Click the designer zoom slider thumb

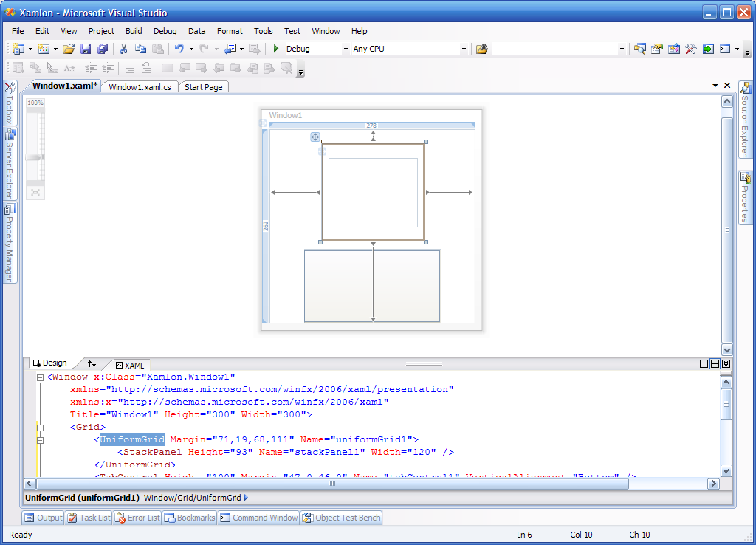point(35,157)
